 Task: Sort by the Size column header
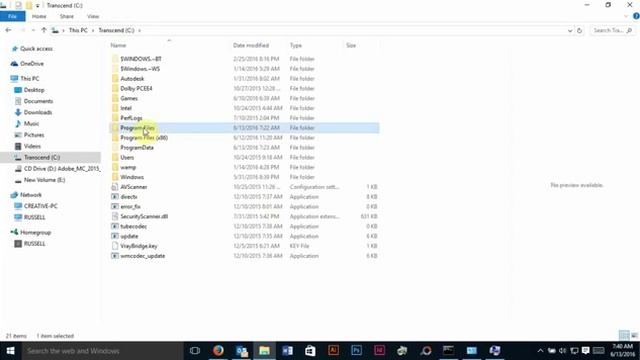click(351, 45)
